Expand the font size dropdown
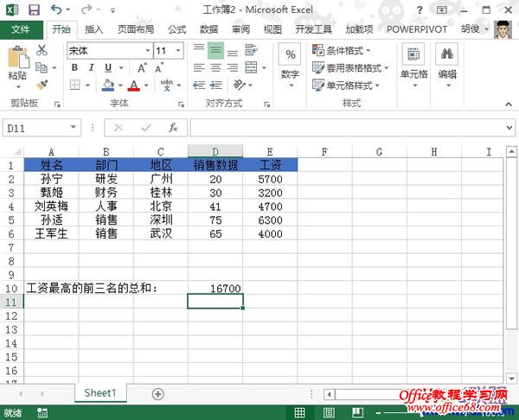519x420 pixels. pos(184,51)
